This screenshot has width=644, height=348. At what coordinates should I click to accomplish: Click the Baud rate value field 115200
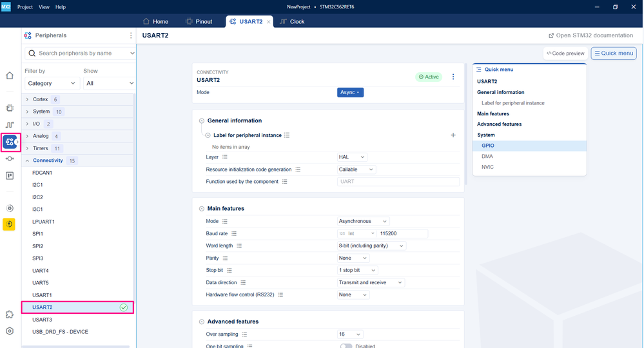402,233
